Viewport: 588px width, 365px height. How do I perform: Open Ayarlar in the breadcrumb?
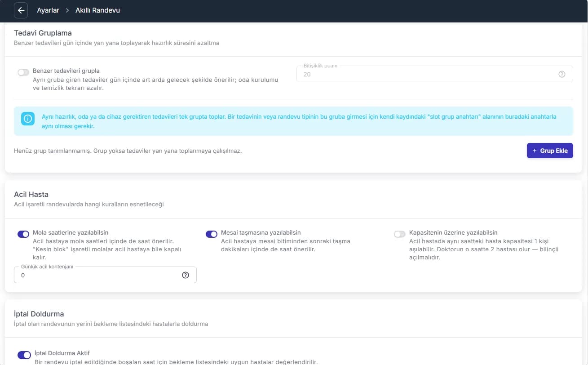click(48, 10)
